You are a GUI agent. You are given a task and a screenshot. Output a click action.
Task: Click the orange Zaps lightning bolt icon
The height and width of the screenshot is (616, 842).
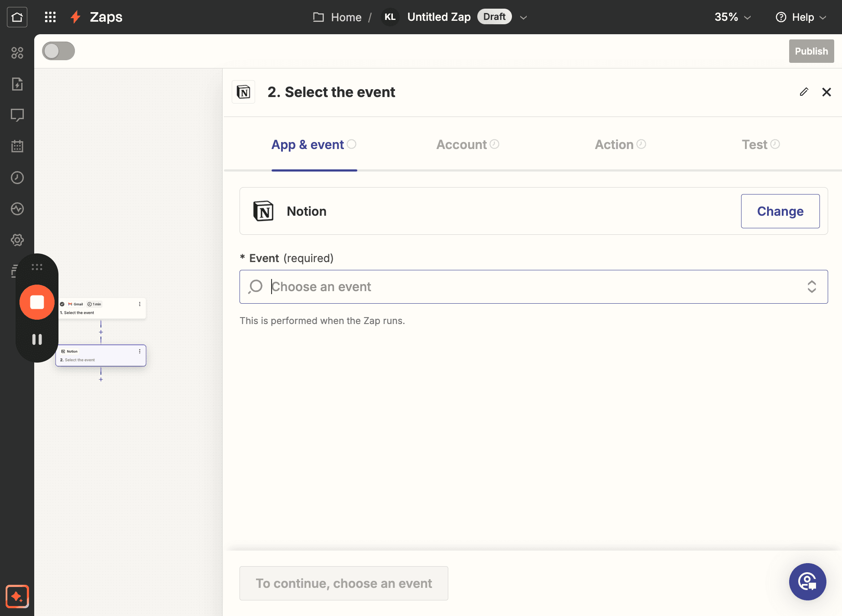tap(76, 17)
